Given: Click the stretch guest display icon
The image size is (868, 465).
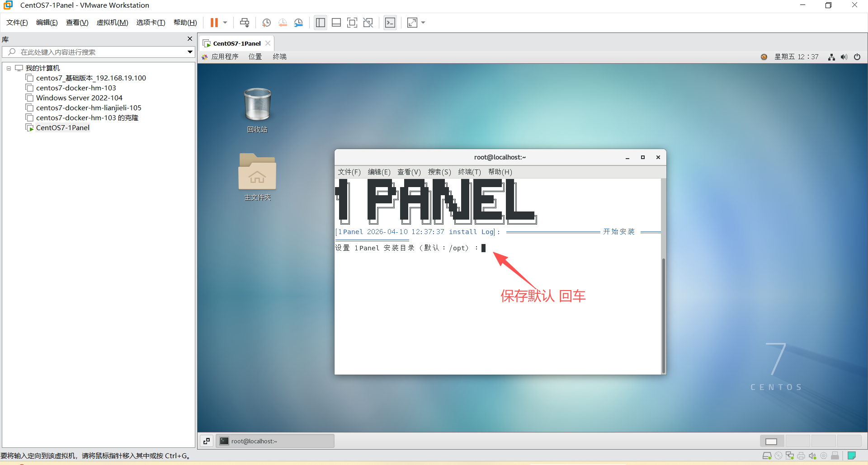Looking at the screenshot, I should click(x=412, y=23).
